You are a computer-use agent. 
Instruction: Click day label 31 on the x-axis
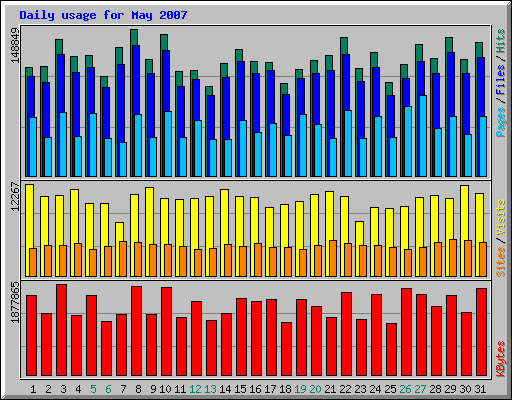coord(480,389)
